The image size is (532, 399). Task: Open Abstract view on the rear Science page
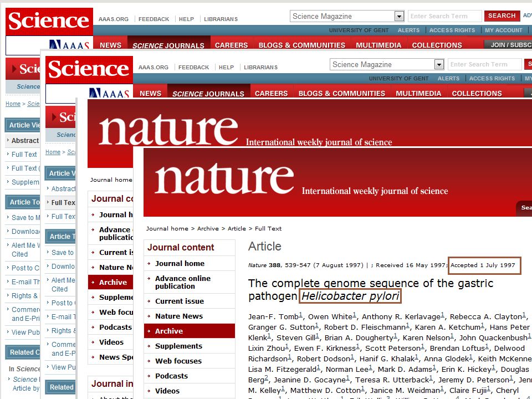click(x=25, y=140)
